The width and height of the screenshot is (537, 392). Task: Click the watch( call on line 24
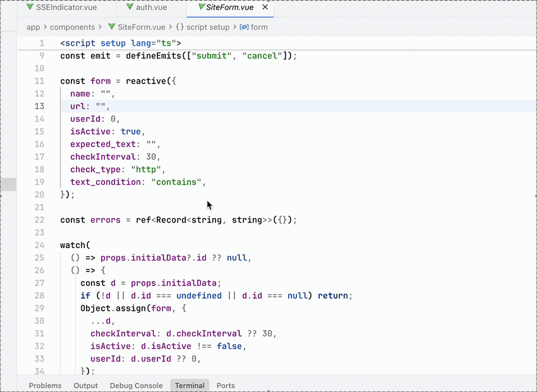point(75,245)
